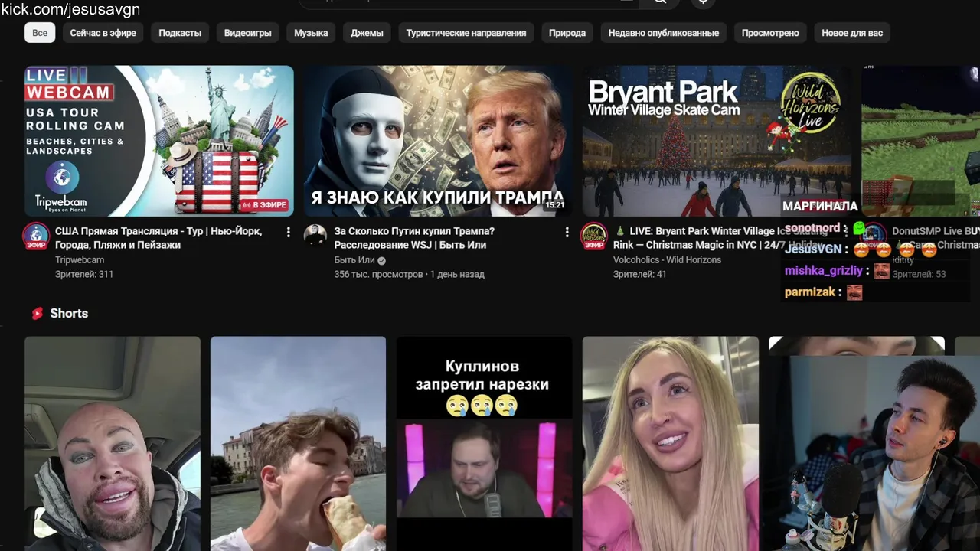
Task: Select Недавно опубликованные chip
Action: click(x=664, y=33)
